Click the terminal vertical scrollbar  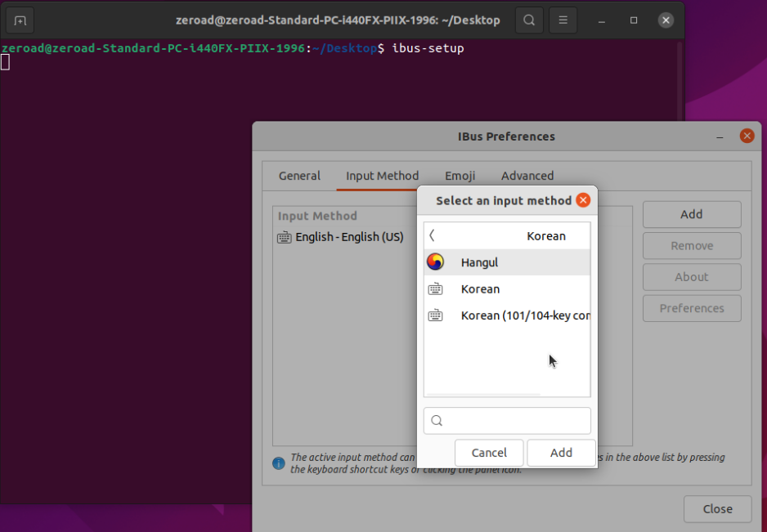[x=680, y=81]
